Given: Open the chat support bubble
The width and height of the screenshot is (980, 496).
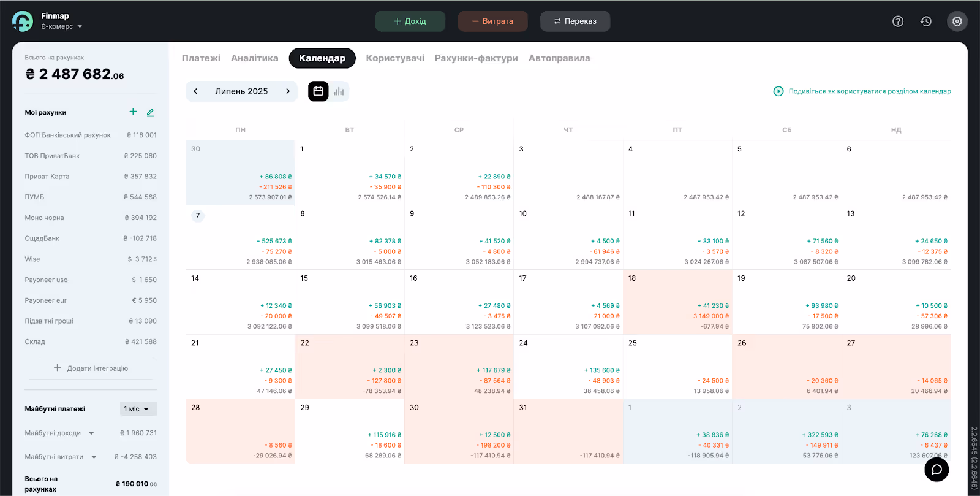Looking at the screenshot, I should tap(937, 470).
